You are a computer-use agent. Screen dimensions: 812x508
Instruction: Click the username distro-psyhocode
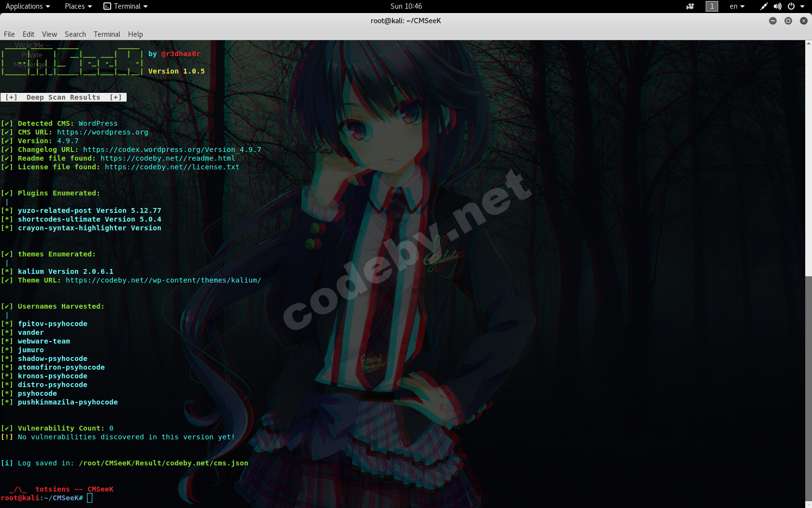pos(53,385)
